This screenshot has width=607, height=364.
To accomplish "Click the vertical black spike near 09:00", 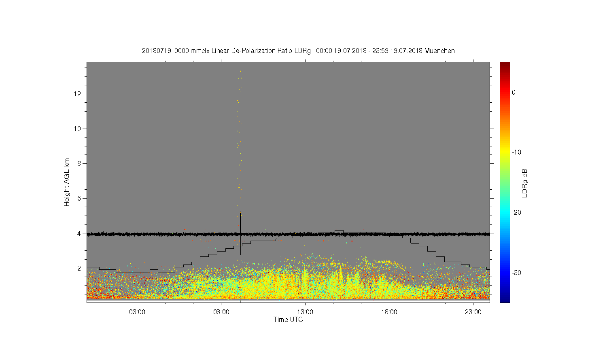I will click(240, 233).
